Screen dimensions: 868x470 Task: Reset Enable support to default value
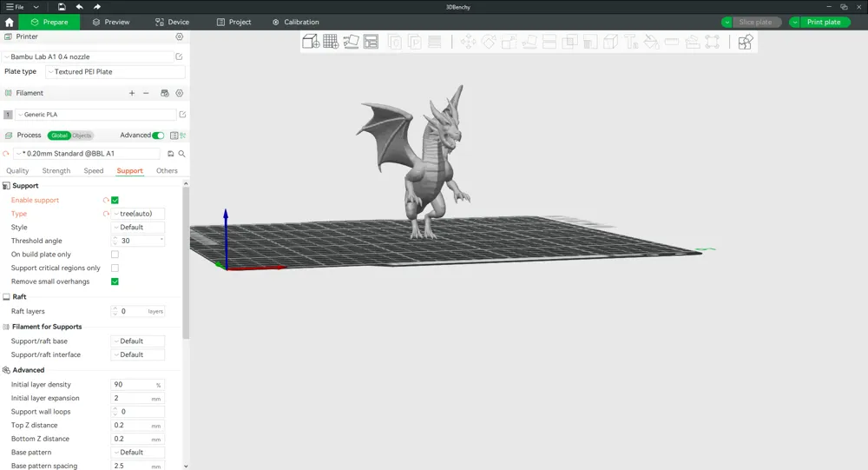[106, 200]
